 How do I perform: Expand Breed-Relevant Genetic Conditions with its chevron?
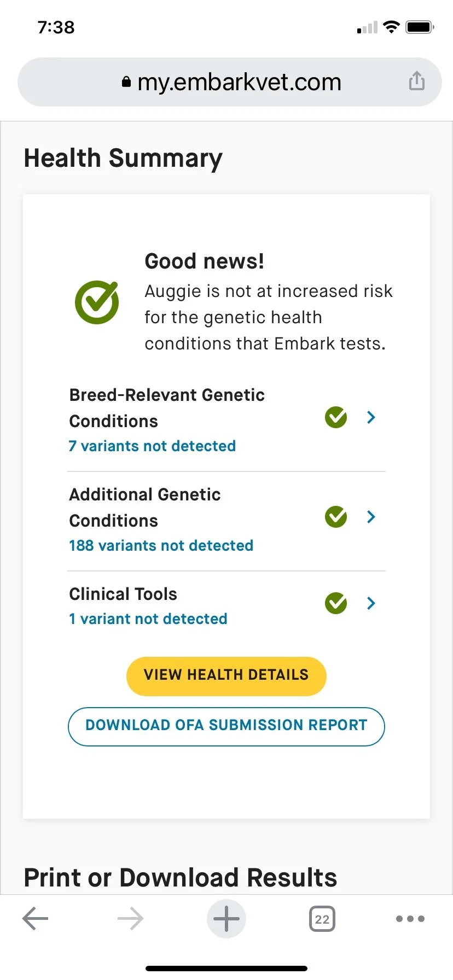(371, 417)
